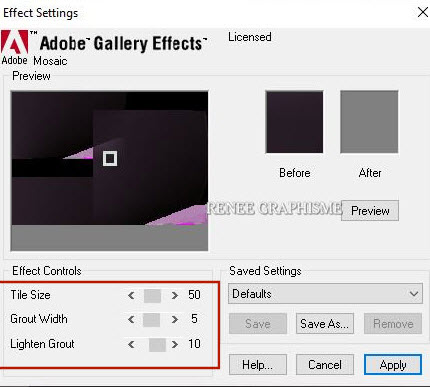Viewport: 430px width, 387px height.
Task: Decrease Grout Width with left arrow
Action: [x=131, y=319]
